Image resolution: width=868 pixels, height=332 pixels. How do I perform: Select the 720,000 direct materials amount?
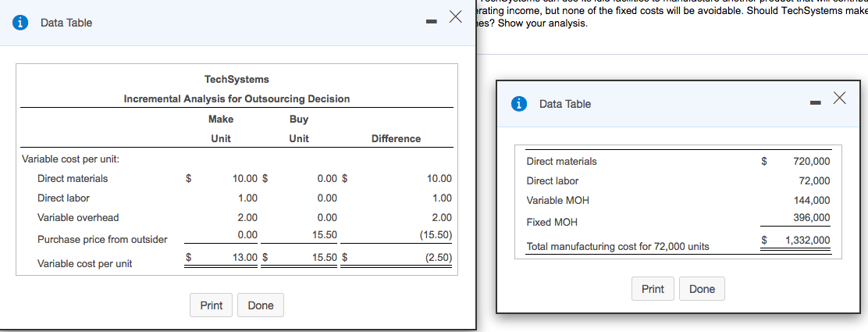(x=812, y=161)
